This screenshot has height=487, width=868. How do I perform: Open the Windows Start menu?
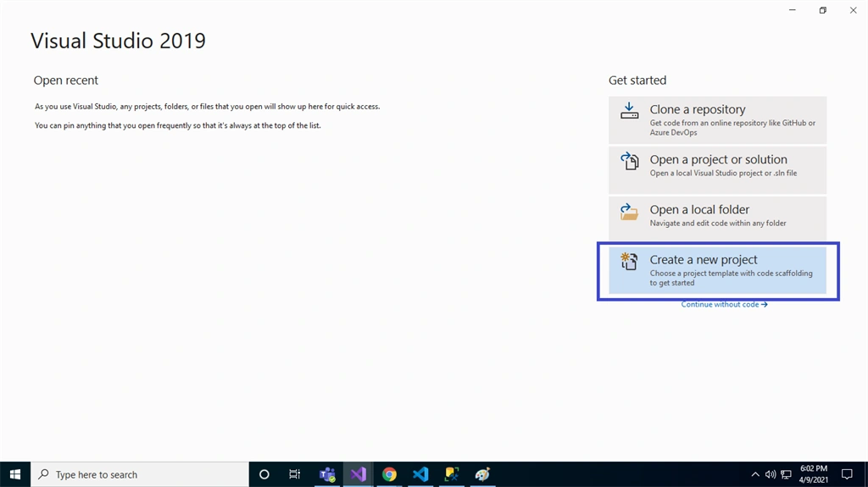15,474
